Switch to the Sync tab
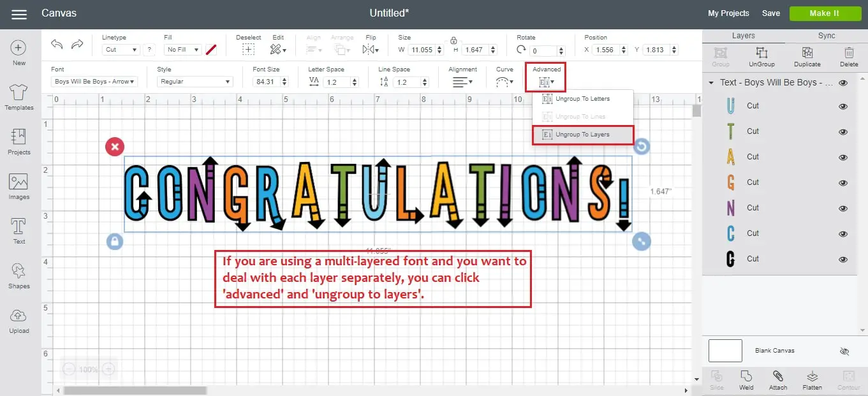The image size is (868, 396). point(826,35)
